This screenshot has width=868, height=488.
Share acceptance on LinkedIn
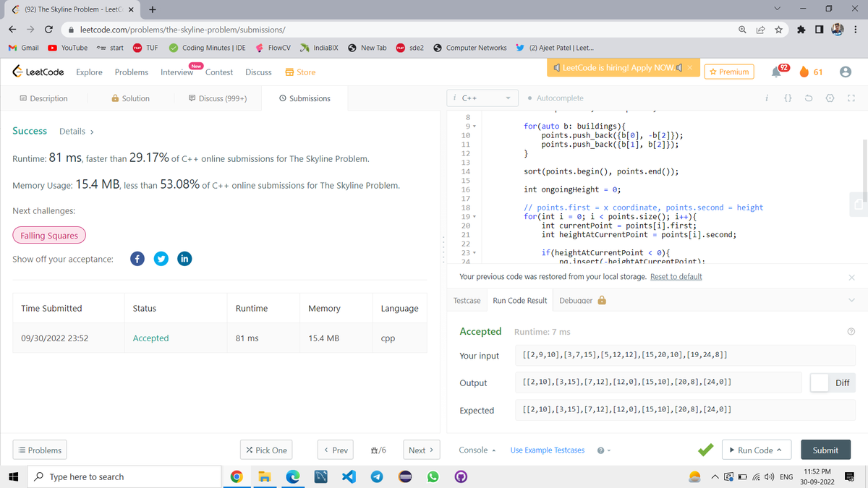point(184,259)
